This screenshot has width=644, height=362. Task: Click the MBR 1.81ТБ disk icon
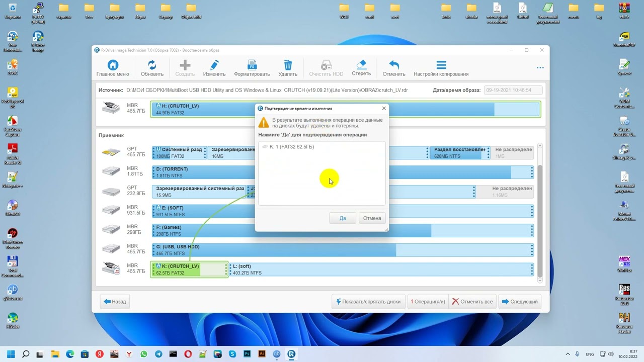[x=111, y=171]
